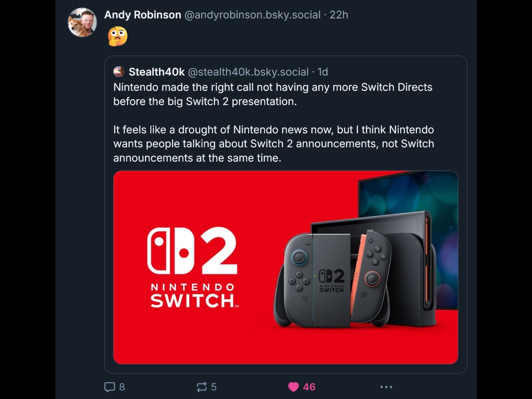Open quoted post text about Switch Directs
This screenshot has height=399, width=532.
273,94
